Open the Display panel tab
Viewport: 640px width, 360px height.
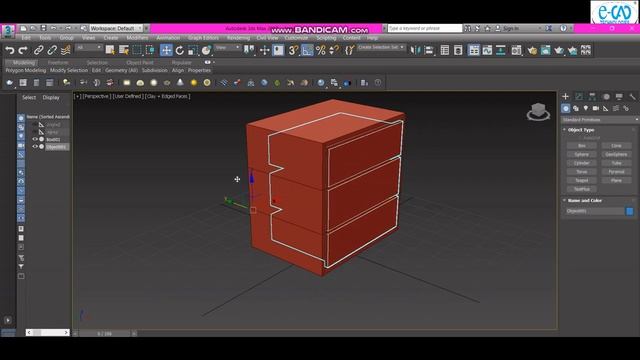tap(619, 96)
